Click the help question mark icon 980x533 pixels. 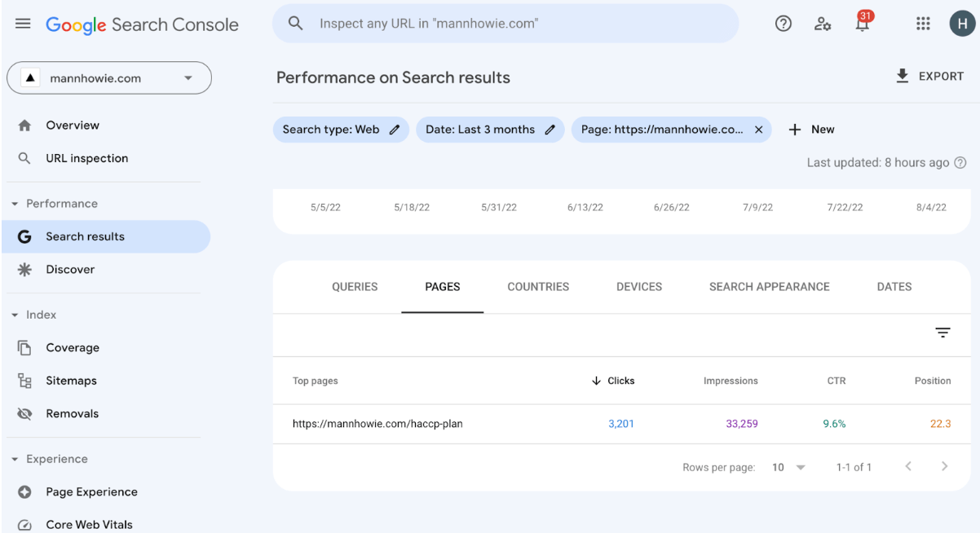pyautogui.click(x=783, y=24)
